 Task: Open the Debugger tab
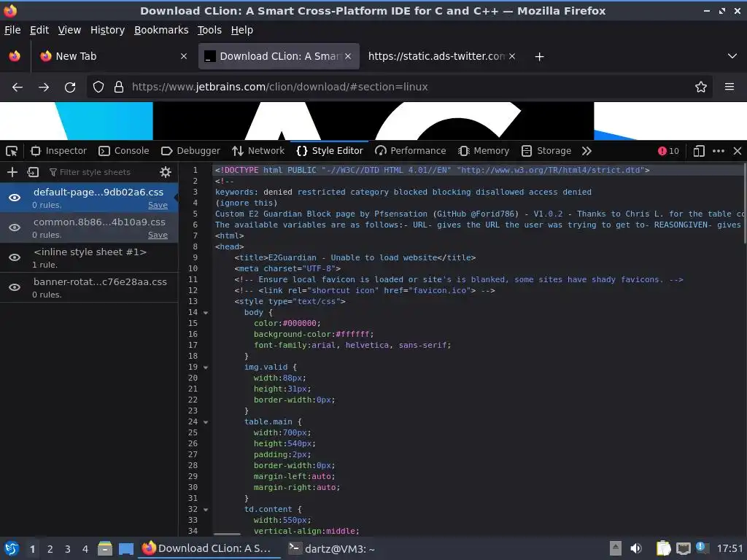(x=190, y=151)
